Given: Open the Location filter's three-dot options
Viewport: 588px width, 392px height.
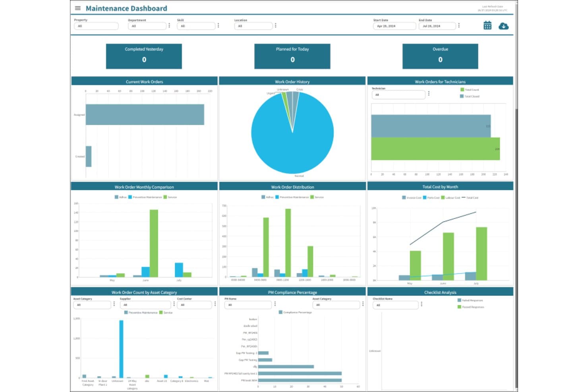Looking at the screenshot, I should (276, 25).
